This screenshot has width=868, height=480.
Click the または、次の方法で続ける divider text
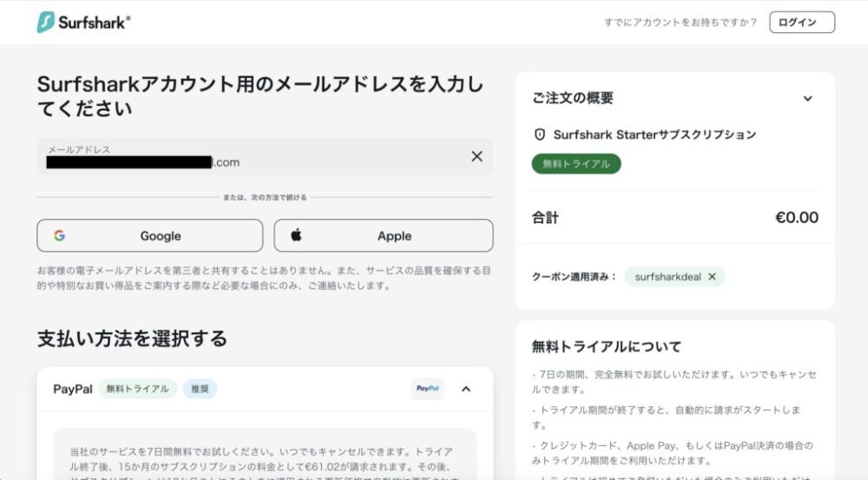pyautogui.click(x=265, y=197)
